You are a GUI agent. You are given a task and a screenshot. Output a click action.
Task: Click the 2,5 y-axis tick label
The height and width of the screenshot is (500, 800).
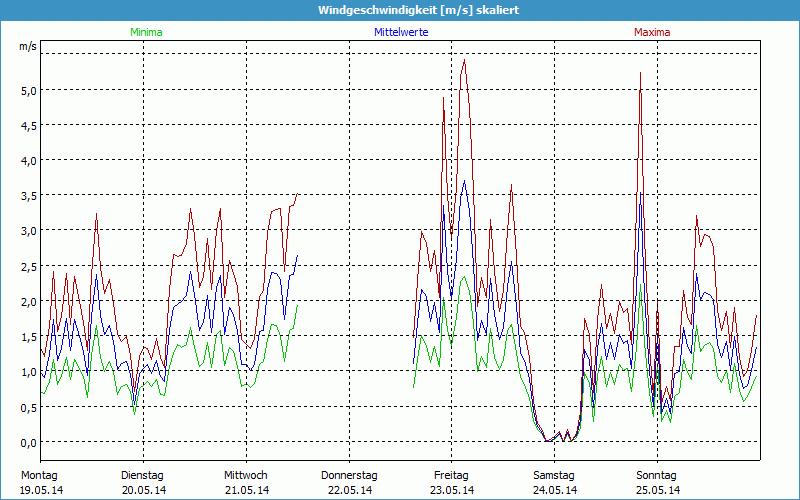(29, 266)
